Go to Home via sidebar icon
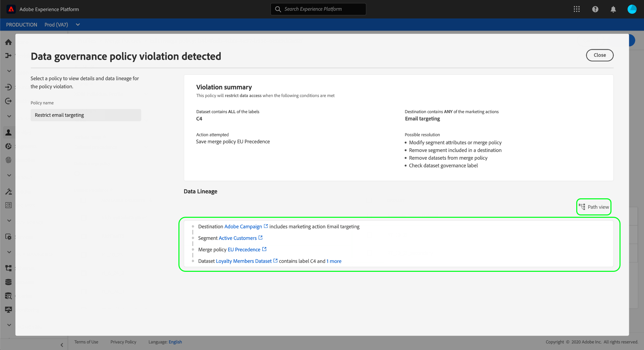The width and height of the screenshot is (644, 350). [8, 42]
